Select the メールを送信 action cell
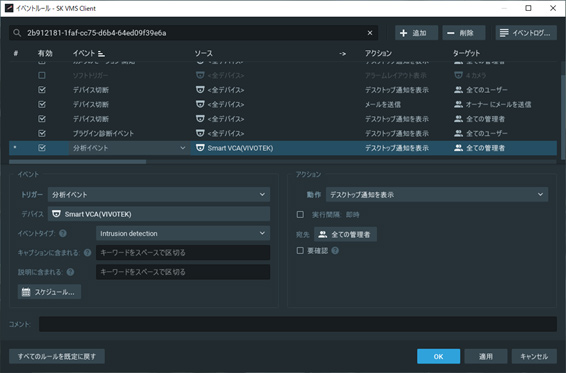This screenshot has height=373, width=566. click(x=383, y=104)
